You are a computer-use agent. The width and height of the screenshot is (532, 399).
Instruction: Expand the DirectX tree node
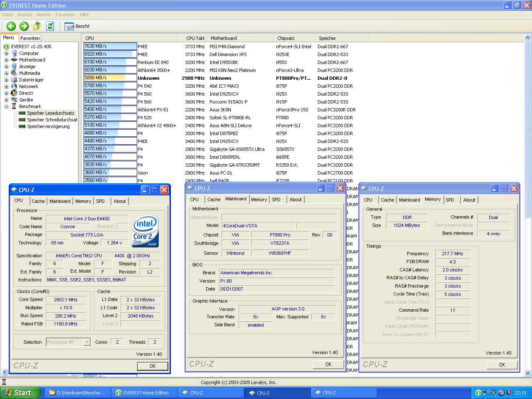[x=6, y=93]
